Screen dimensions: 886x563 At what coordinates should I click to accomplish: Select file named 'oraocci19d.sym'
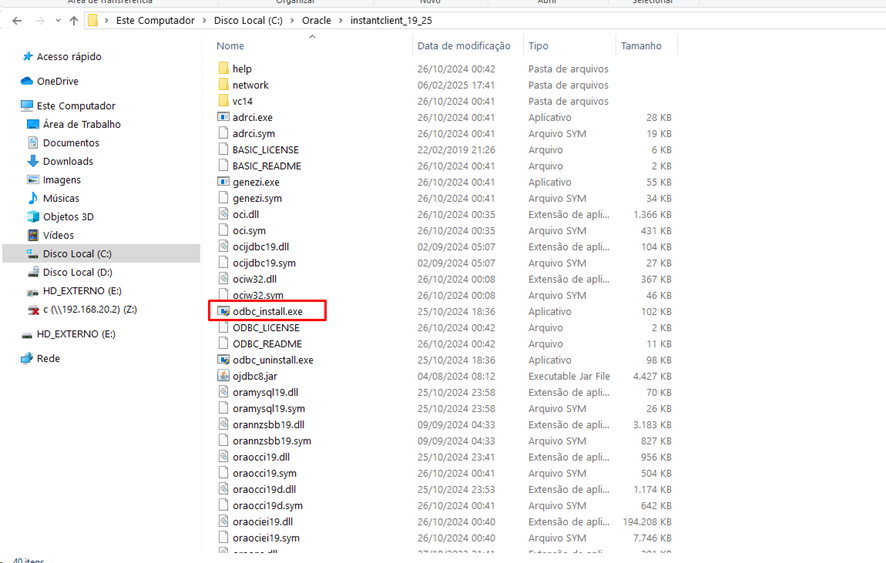pyautogui.click(x=267, y=505)
